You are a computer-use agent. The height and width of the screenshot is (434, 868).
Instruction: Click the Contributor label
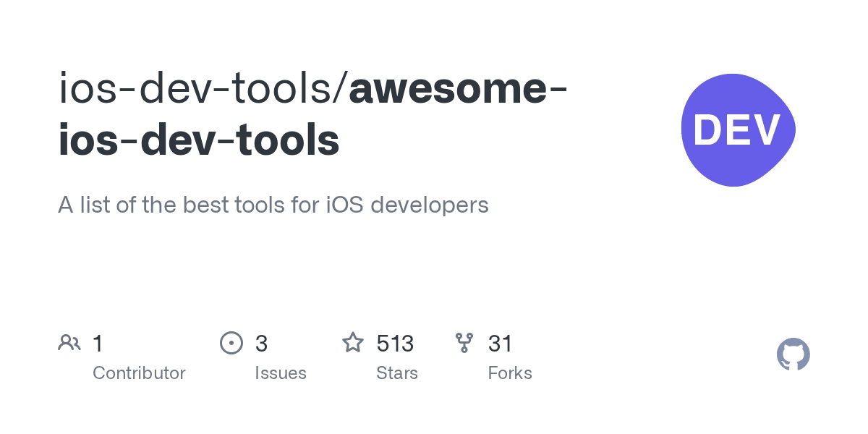139,373
